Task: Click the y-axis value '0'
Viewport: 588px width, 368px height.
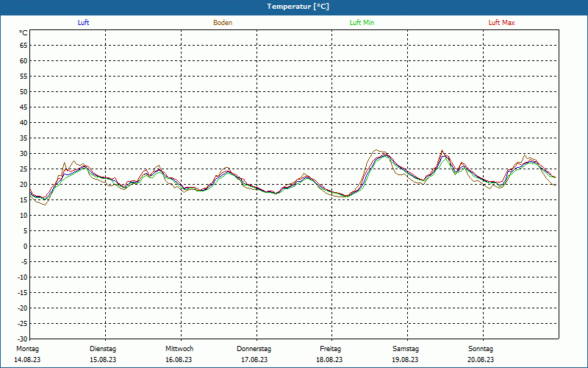Action: tap(26, 247)
